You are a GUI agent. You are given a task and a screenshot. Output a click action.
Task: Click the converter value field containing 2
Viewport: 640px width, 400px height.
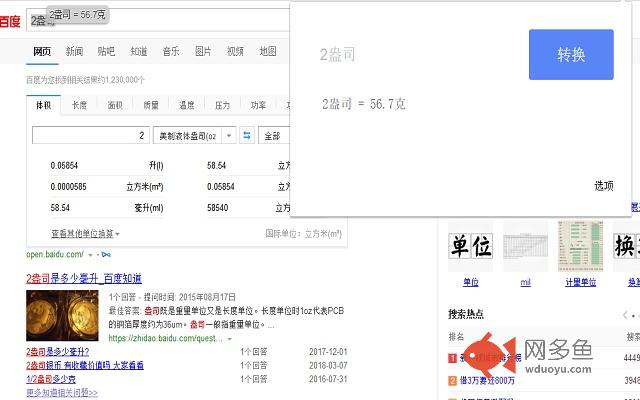point(91,136)
